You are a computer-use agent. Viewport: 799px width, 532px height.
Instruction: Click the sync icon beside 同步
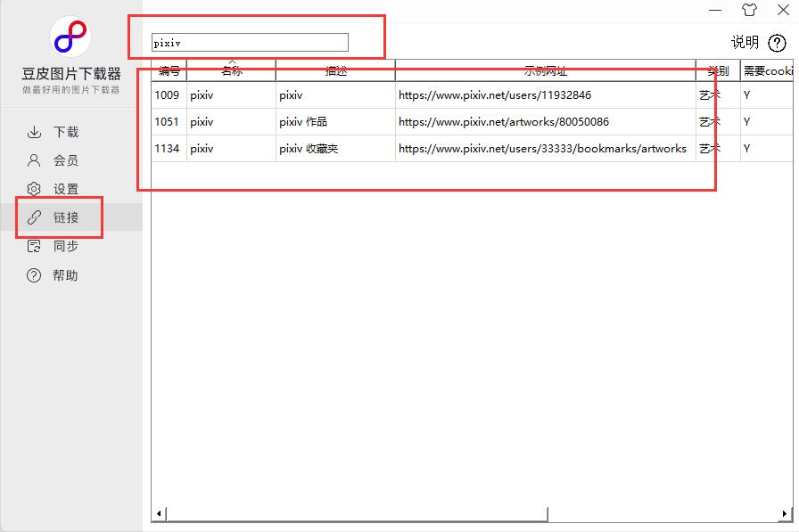34,247
